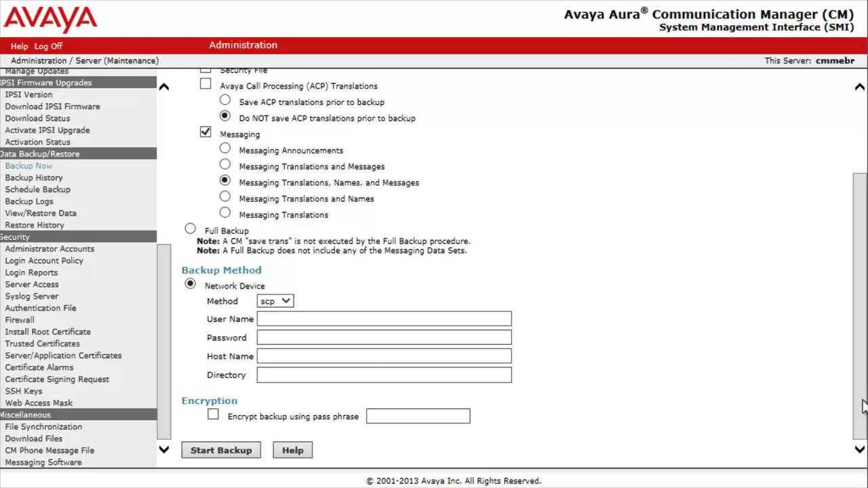This screenshot has height=488, width=868.
Task: Choose Messaging Translations and Names option
Action: 225,197
